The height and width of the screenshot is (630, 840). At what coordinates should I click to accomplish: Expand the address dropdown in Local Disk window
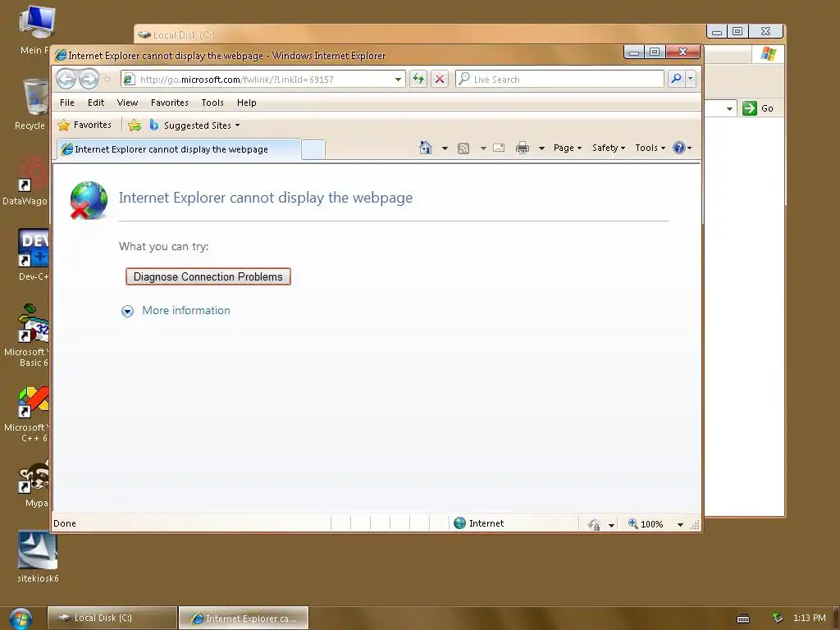(x=729, y=109)
